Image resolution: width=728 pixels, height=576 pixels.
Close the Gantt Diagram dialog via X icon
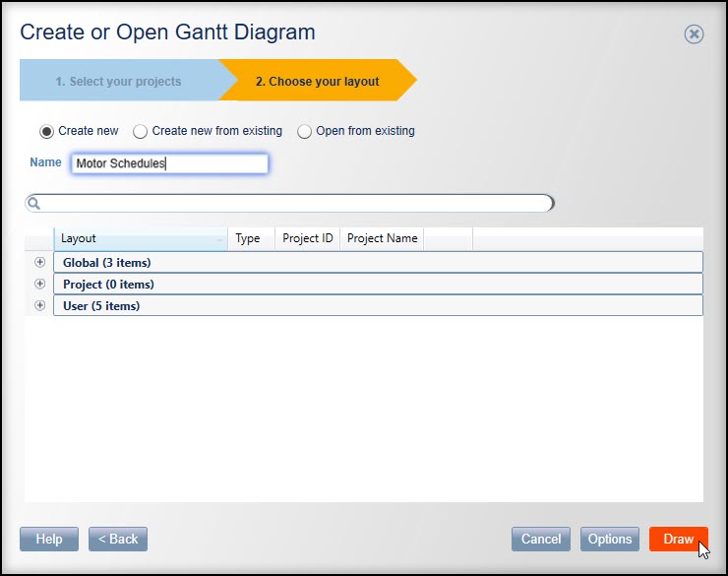click(x=694, y=33)
